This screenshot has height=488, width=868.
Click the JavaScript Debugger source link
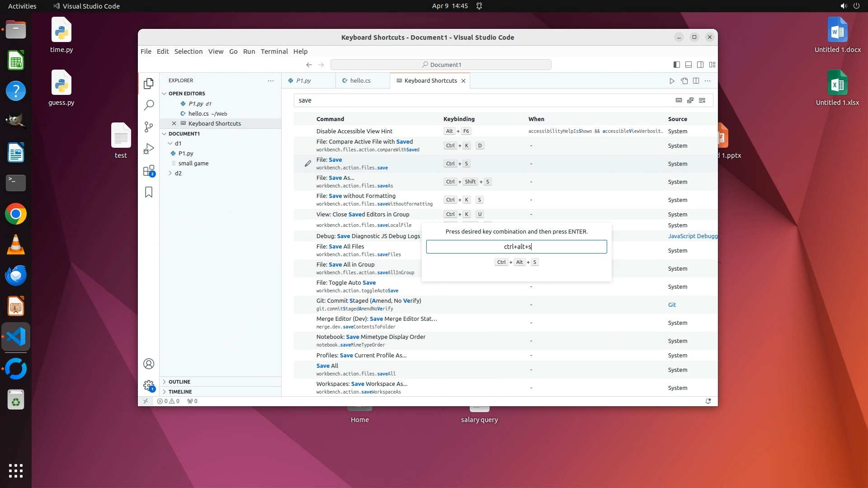(692, 236)
